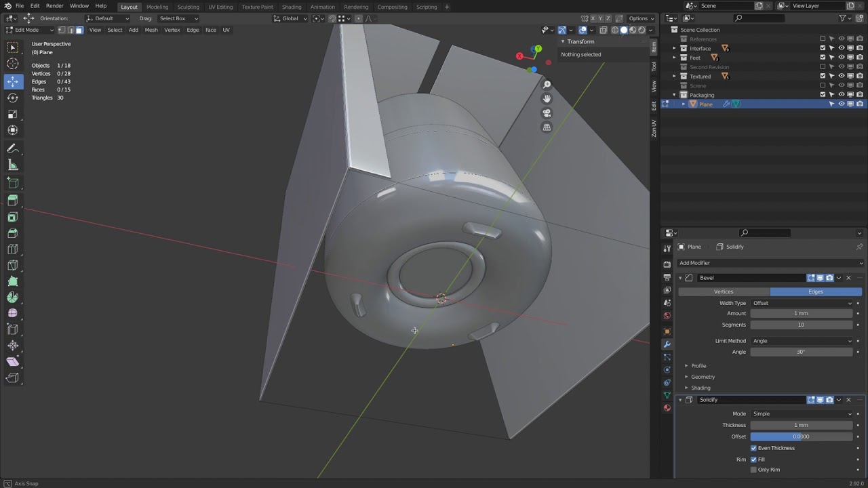Expand the Interface collection
The image size is (868, 488).
click(674, 48)
